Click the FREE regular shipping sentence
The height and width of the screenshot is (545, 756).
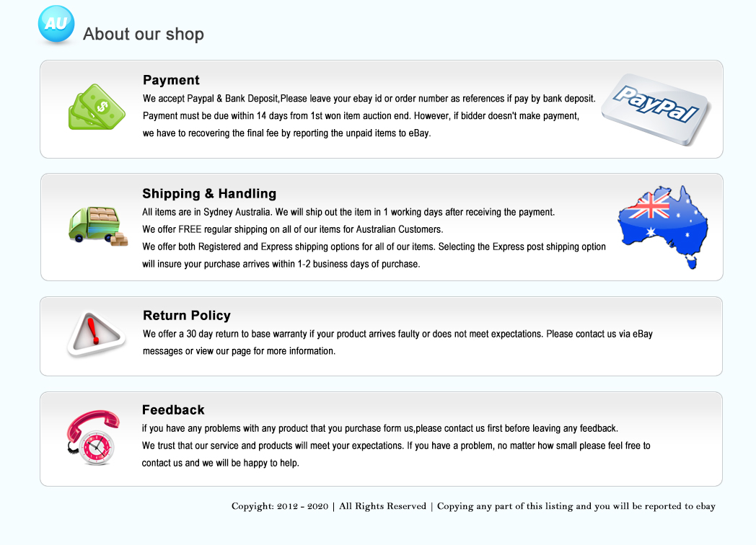[292, 229]
